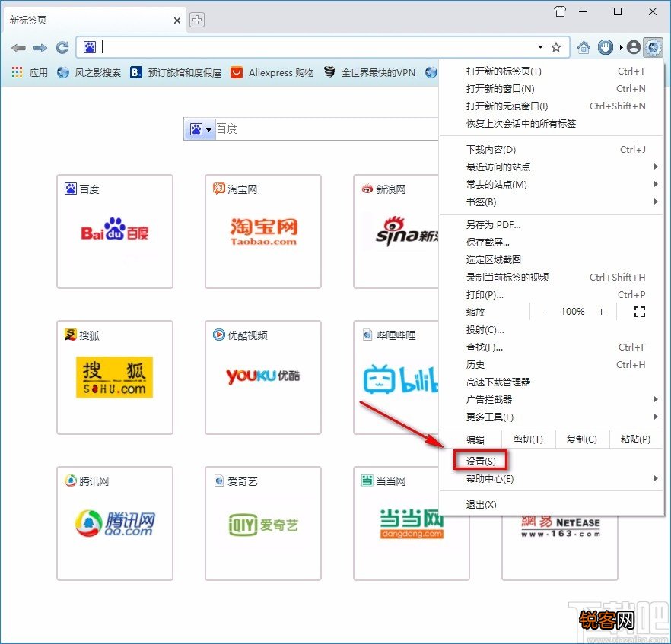Open the 优酷视频 site thumbnail
The image size is (671, 644).
(263, 378)
